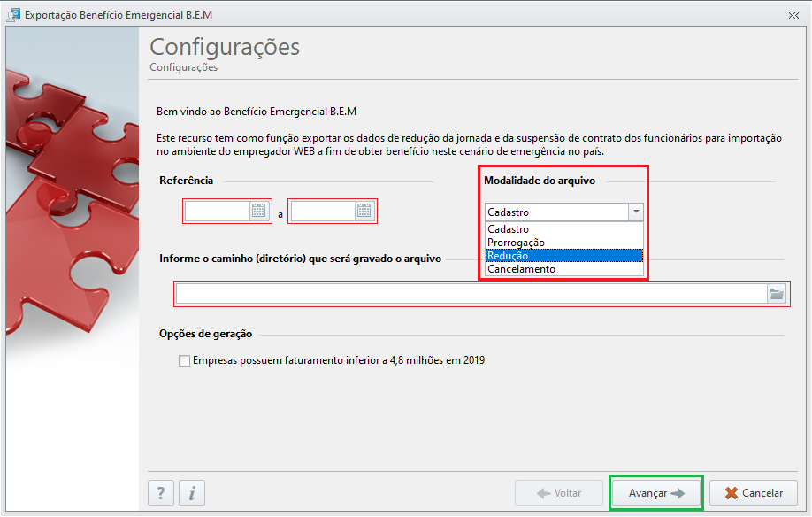Viewport: 812px width, 517px height.
Task: Expand the Modalidade do arquivo dropdown arrow
Action: [x=636, y=212]
